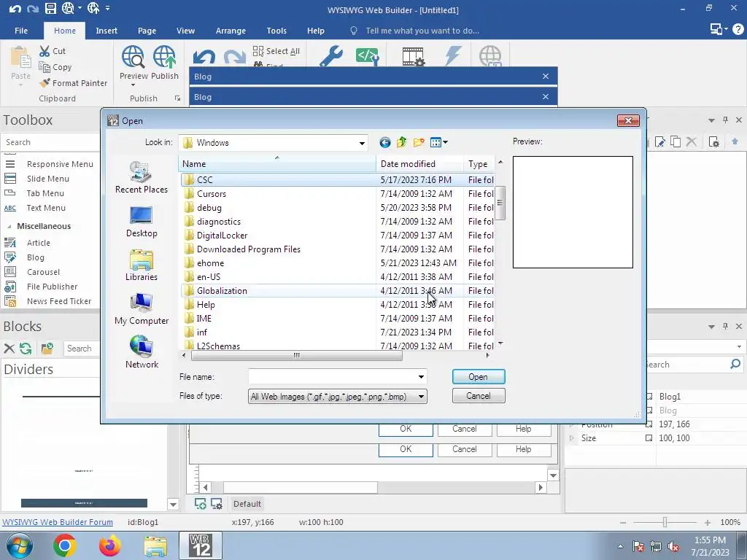
Task: Switch to the View ribbon tab
Action: (x=185, y=31)
